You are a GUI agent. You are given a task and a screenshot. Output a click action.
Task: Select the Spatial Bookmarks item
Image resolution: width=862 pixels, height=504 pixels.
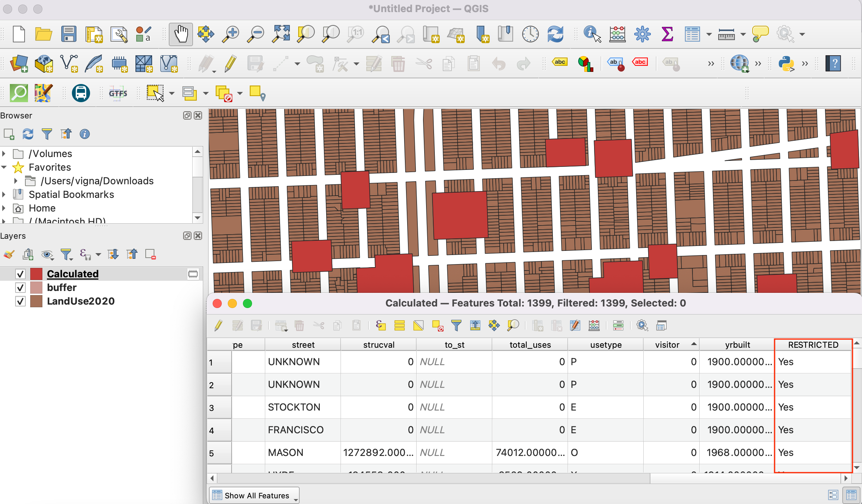click(x=71, y=194)
